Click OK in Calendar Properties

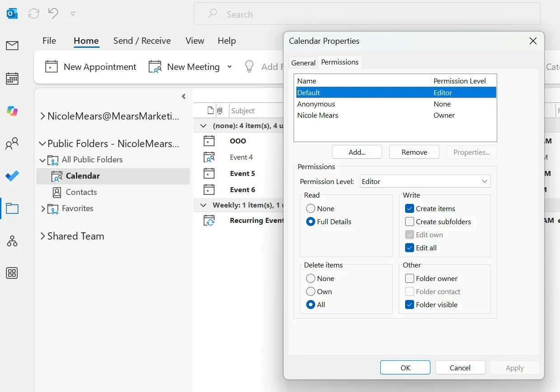point(405,368)
